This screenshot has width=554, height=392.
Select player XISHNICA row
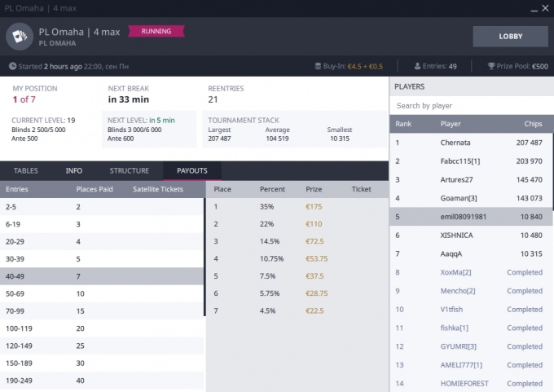click(471, 235)
